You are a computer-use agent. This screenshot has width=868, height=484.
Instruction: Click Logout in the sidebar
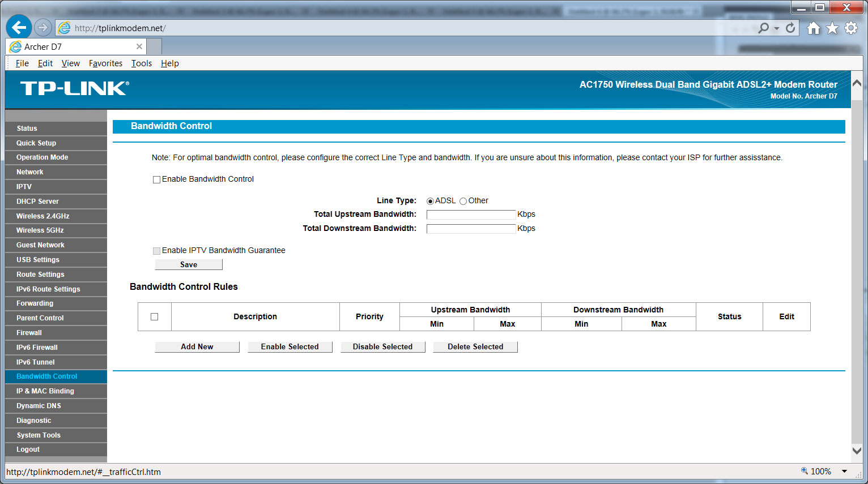coord(56,449)
